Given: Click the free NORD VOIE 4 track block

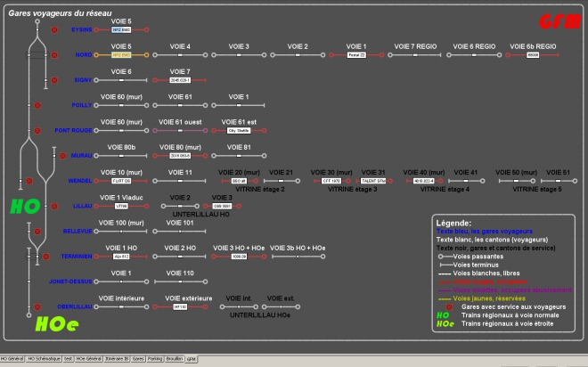Looking at the screenshot, I should pos(180,55).
